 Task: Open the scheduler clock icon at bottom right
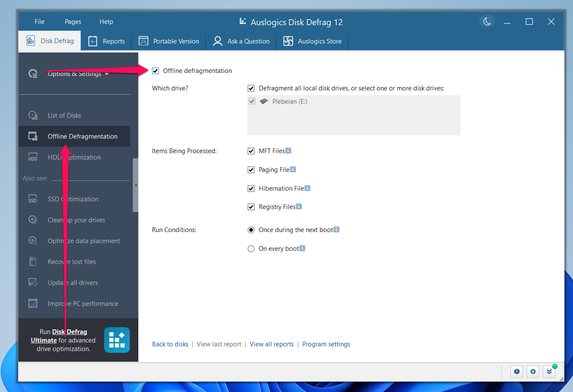(x=516, y=372)
